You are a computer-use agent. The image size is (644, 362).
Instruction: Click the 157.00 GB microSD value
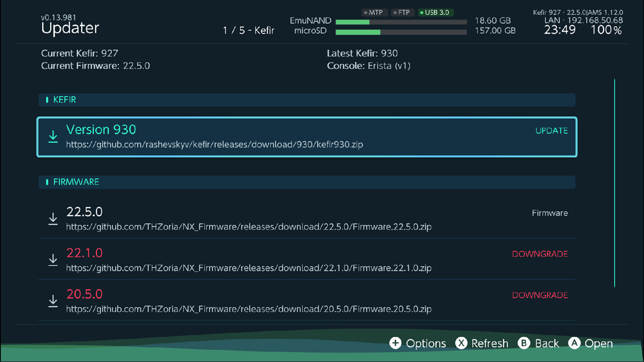[x=495, y=31]
